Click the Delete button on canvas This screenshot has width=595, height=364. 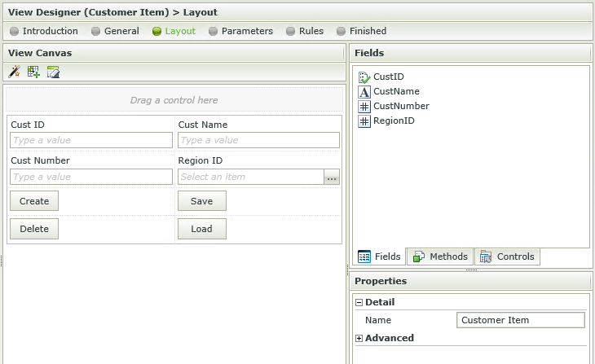34,229
